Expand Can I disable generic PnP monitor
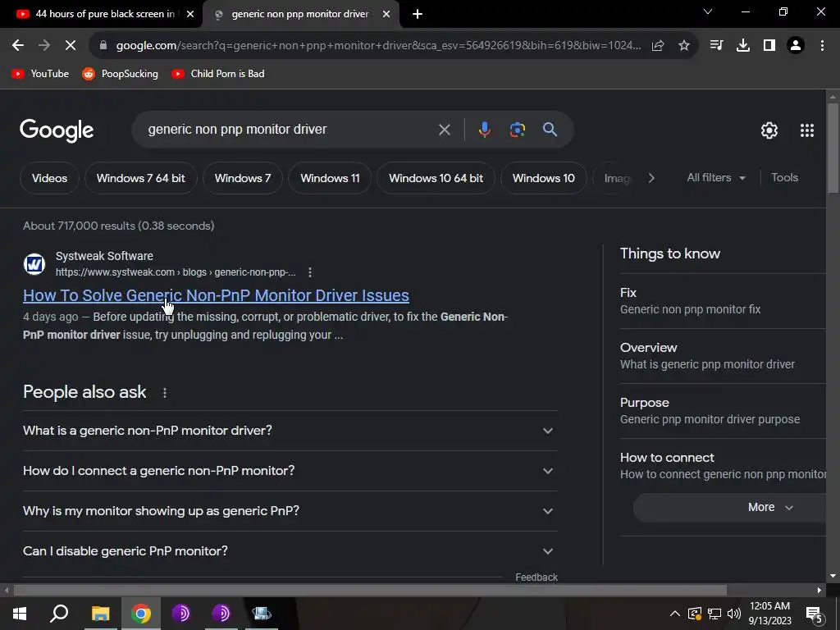Viewport: 840px width, 630px height. [290, 551]
